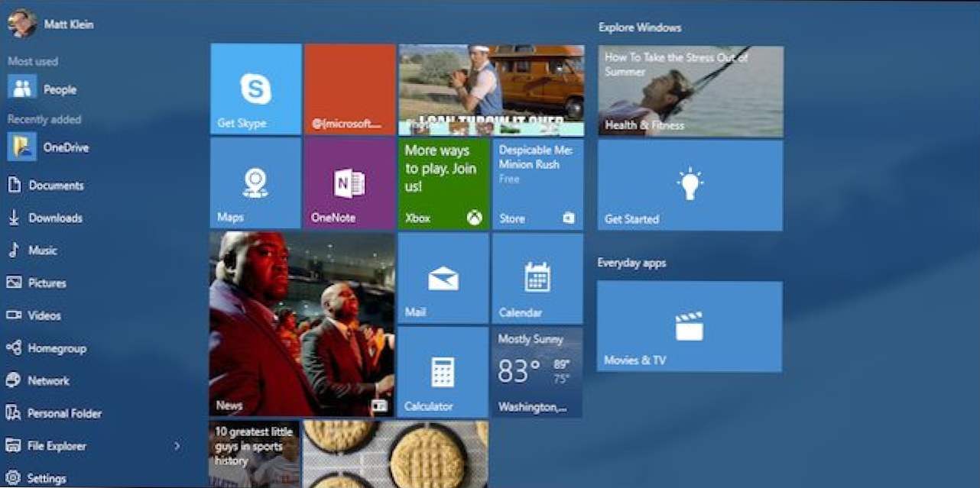The width and height of the screenshot is (980, 488).
Task: Select Documents in the Start menu list
Action: (55, 186)
